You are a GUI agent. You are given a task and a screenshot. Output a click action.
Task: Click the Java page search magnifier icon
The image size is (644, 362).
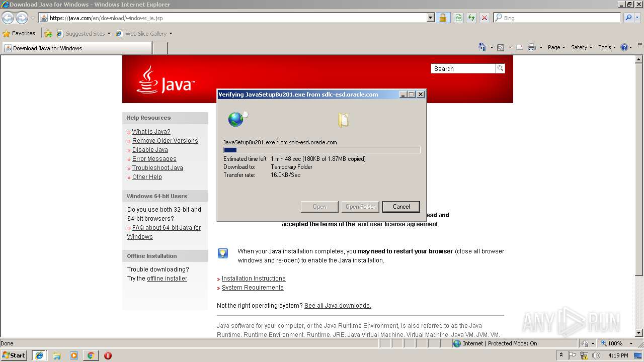(500, 68)
